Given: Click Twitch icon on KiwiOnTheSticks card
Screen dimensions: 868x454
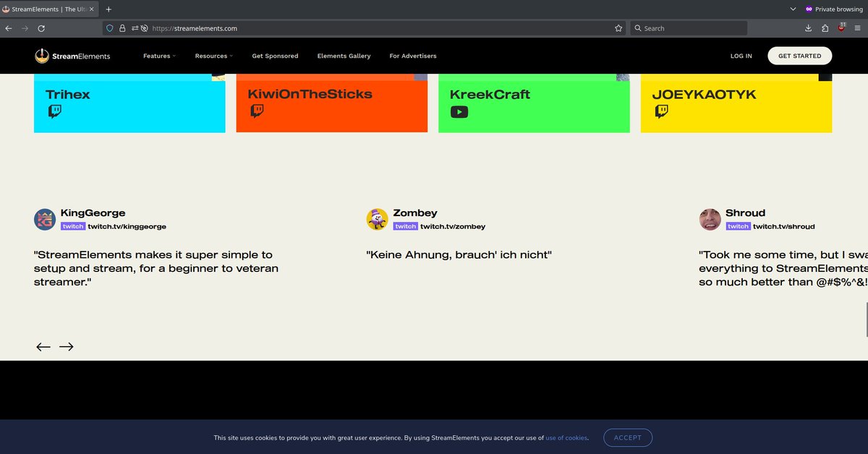Looking at the screenshot, I should tap(257, 111).
